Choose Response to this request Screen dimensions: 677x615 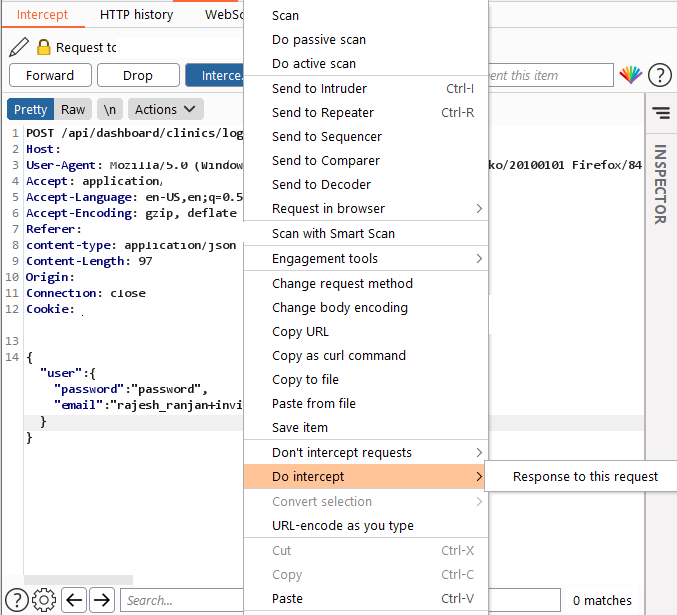(x=582, y=476)
